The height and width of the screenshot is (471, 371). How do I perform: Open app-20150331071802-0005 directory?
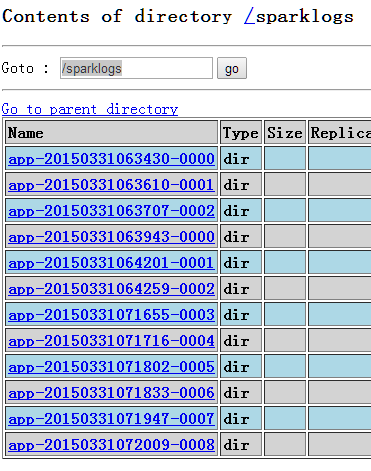(x=112, y=367)
